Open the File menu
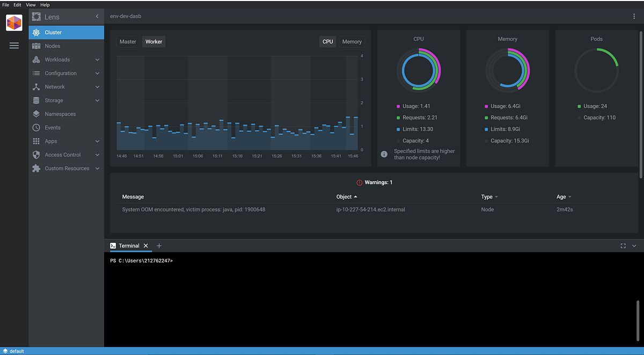This screenshot has height=355, width=644. (x=5, y=4)
